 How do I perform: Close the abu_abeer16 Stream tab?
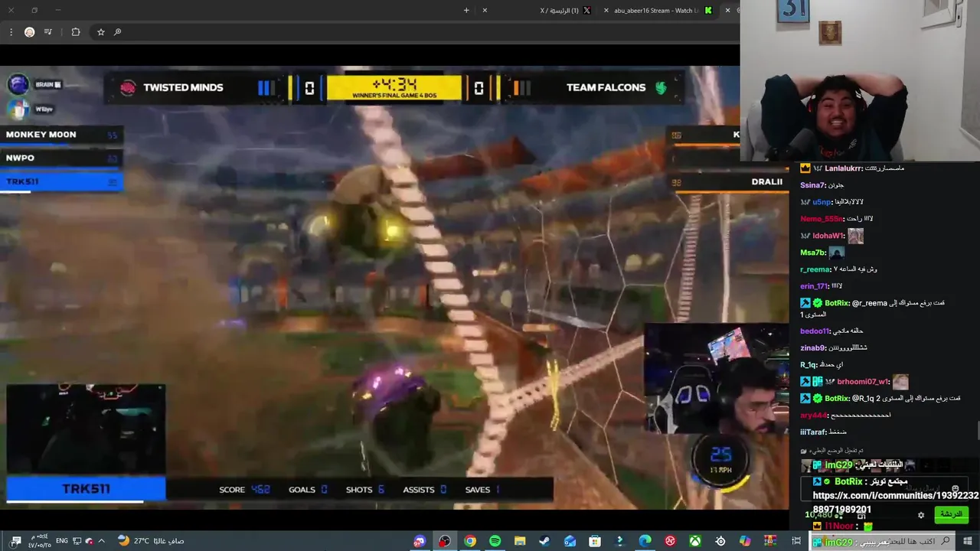pos(606,11)
